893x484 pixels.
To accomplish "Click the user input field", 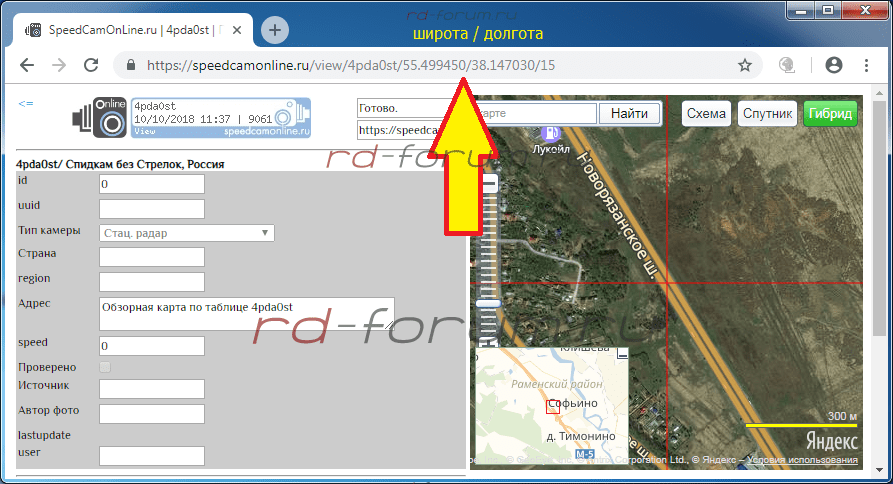I will [151, 456].
